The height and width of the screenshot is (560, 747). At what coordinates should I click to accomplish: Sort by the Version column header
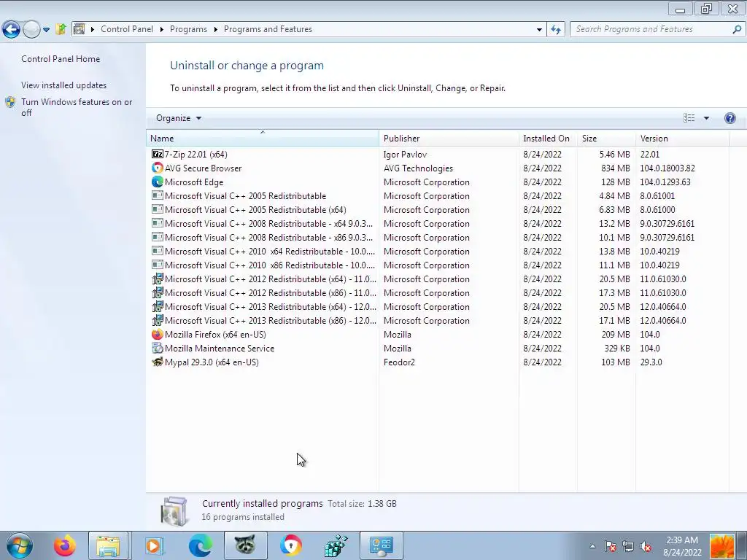(682, 138)
